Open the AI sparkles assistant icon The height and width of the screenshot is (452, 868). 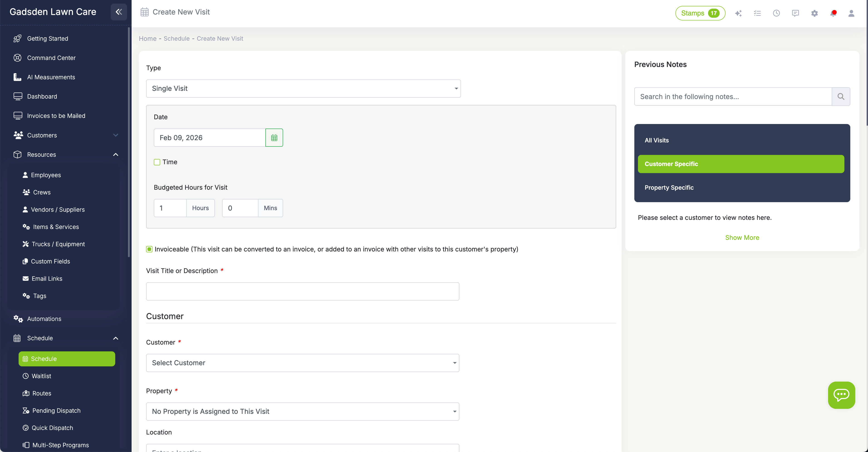click(x=738, y=13)
